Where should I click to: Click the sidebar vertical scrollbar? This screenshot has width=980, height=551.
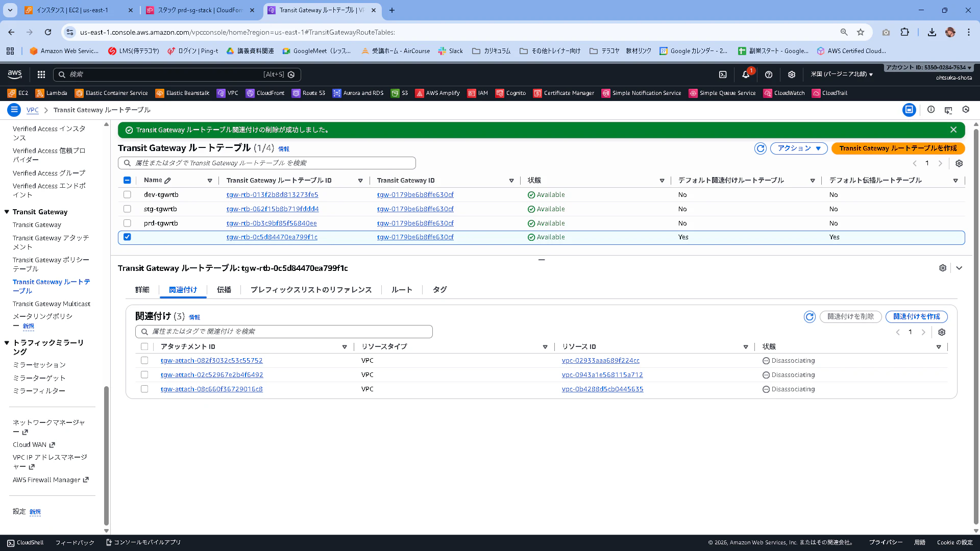click(106, 455)
